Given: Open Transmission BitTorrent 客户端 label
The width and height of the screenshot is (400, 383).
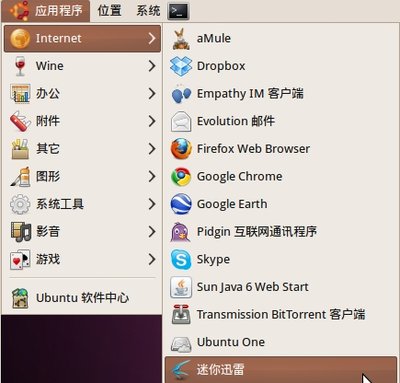Looking at the screenshot, I should tap(281, 314).
